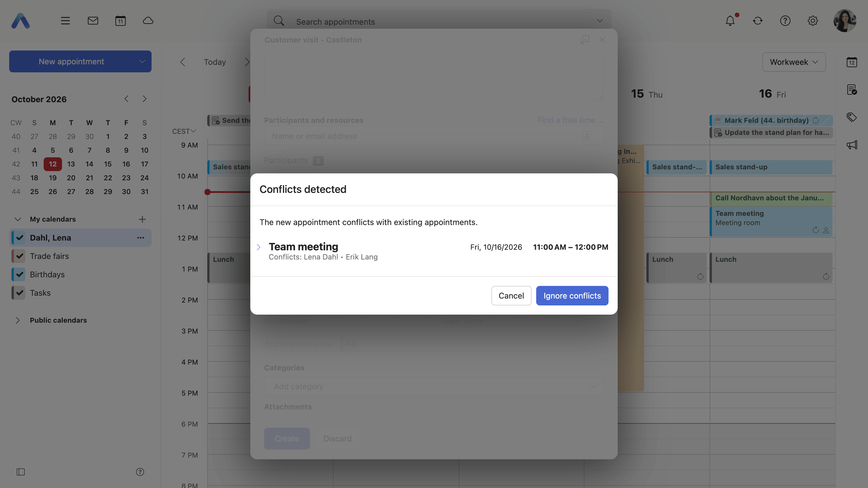Image resolution: width=868 pixels, height=488 pixels.
Task: Expand Public calendars section
Action: click(18, 321)
